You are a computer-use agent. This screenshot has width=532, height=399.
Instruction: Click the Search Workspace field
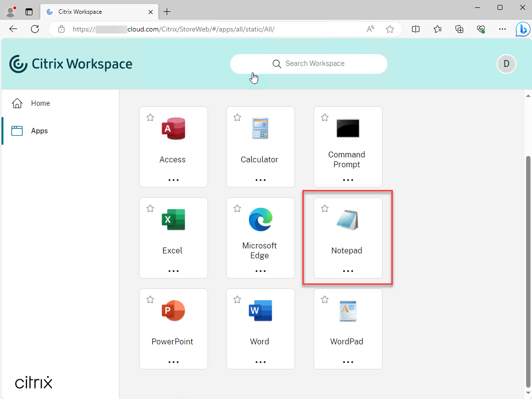pos(308,64)
